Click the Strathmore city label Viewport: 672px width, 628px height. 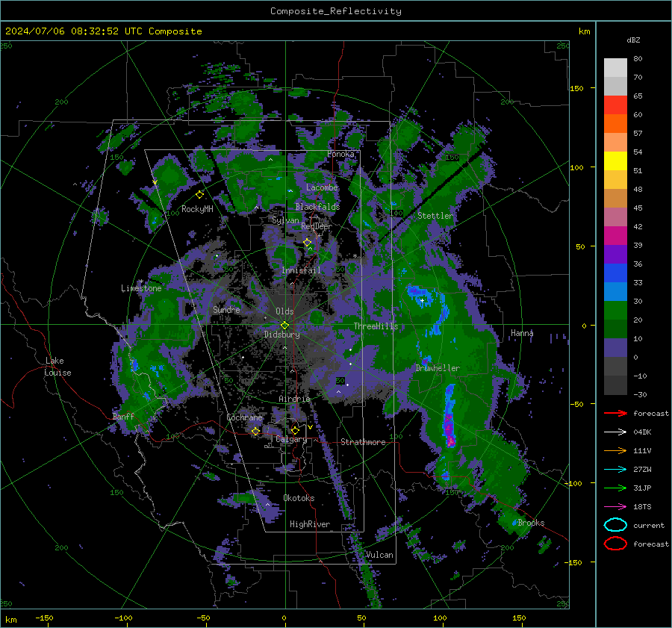(363, 442)
